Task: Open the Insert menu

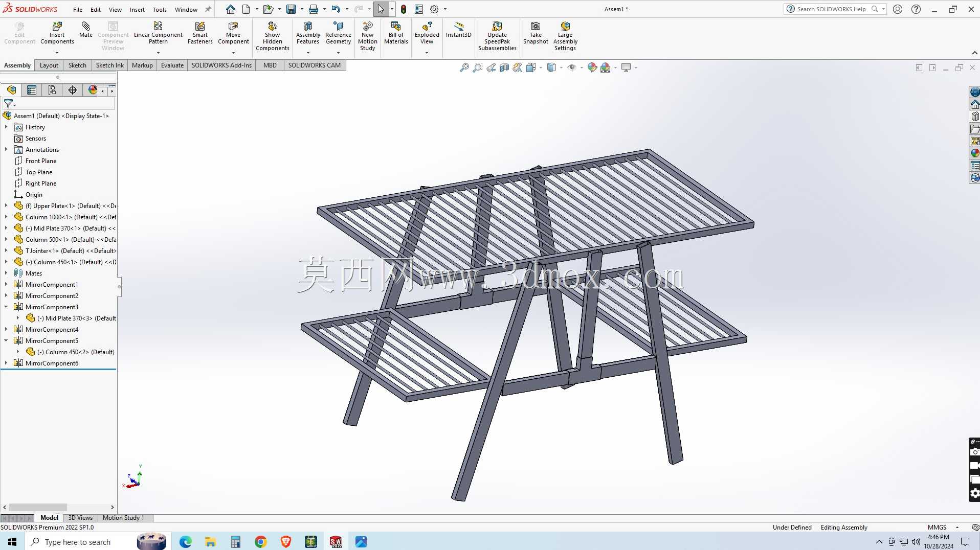Action: [x=137, y=10]
